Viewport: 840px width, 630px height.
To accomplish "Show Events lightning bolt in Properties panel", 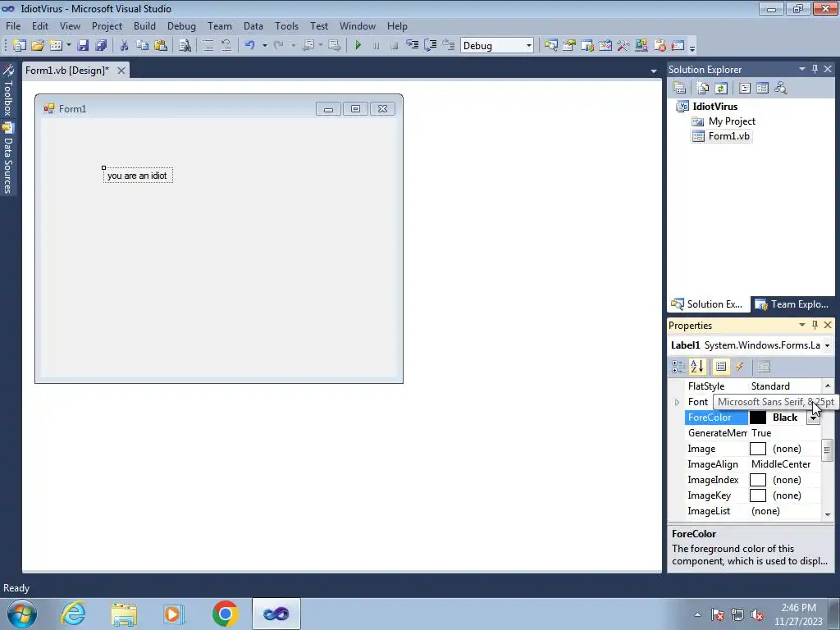I will [740, 367].
